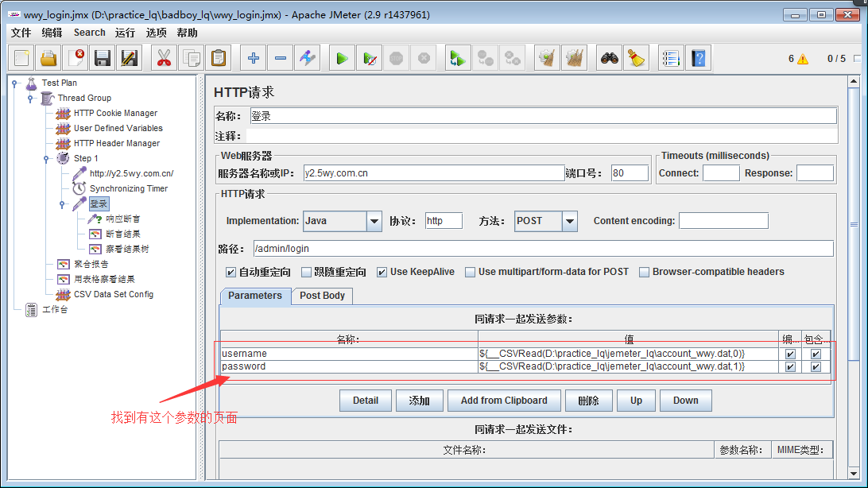Image resolution: width=868 pixels, height=488 pixels.
Task: Open the Implementation Java dropdown
Action: [374, 221]
